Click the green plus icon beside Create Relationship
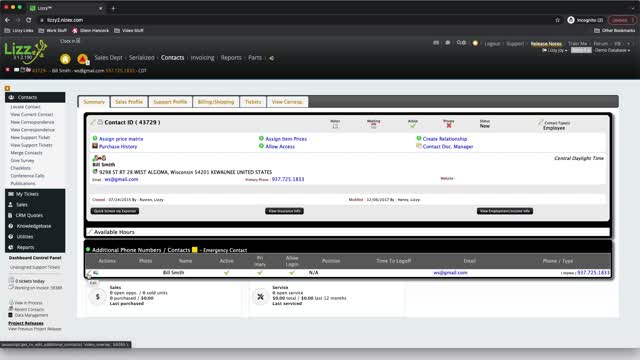The image size is (640, 360). (x=419, y=138)
